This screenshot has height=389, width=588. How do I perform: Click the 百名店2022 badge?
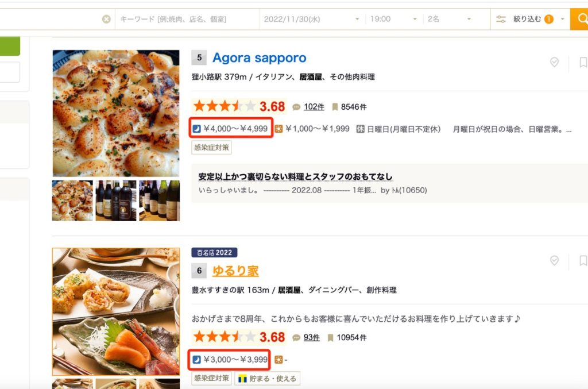point(214,252)
